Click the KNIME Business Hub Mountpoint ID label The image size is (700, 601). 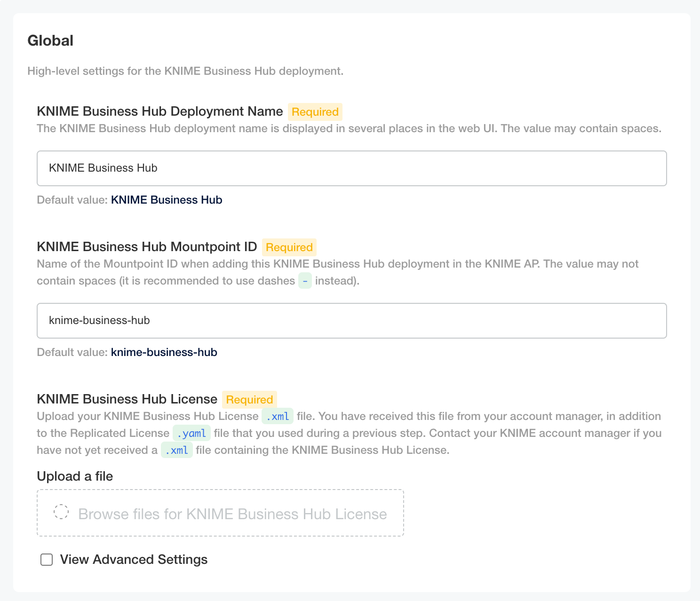pyautogui.click(x=147, y=247)
